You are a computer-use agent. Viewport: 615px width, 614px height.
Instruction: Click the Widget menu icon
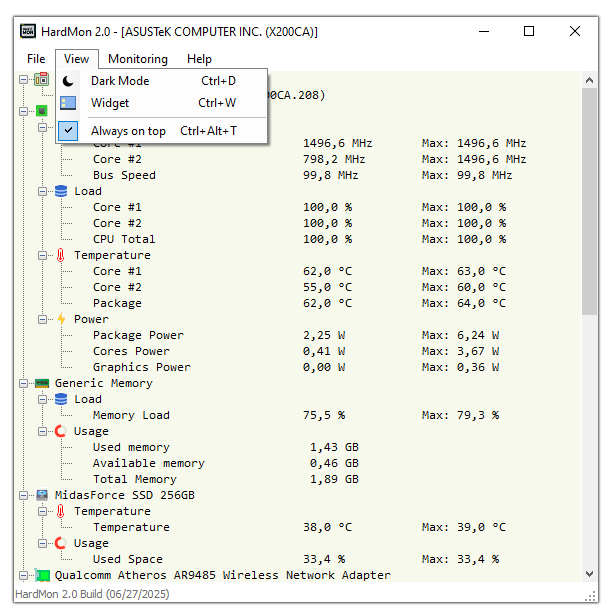(68, 103)
